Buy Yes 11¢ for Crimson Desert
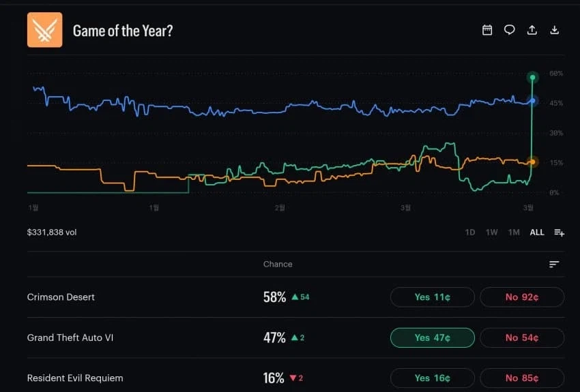The image size is (580, 392). [432, 297]
